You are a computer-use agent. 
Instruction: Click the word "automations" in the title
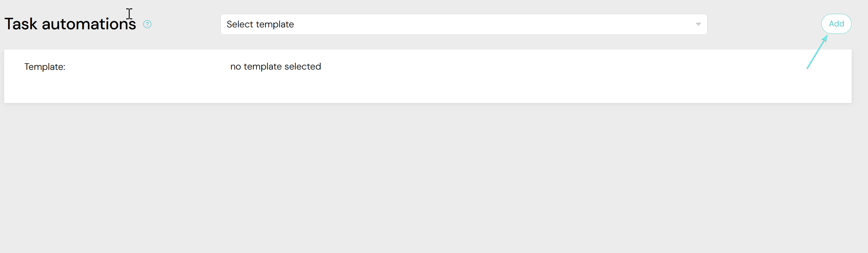coord(89,24)
